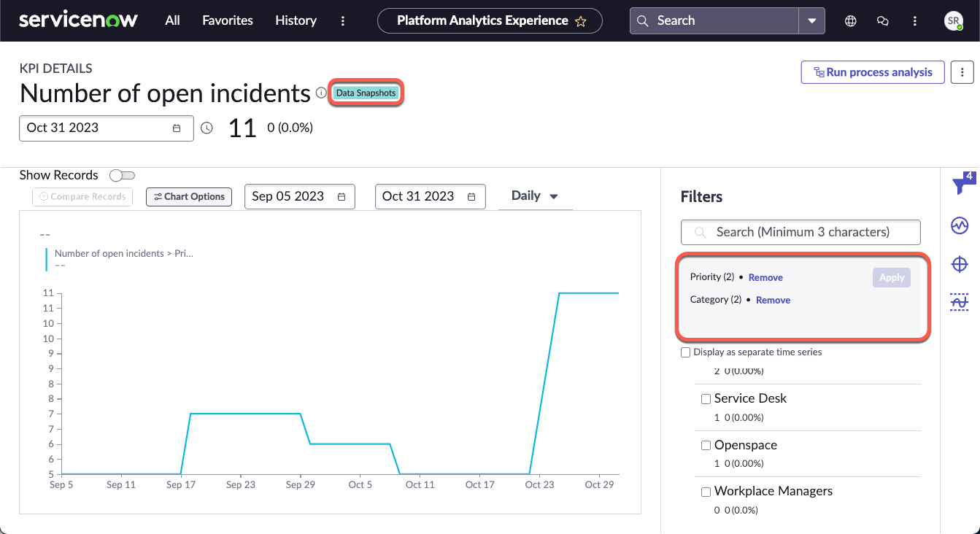Click the info icon beside KPI title
980x534 pixels.
pyautogui.click(x=321, y=93)
